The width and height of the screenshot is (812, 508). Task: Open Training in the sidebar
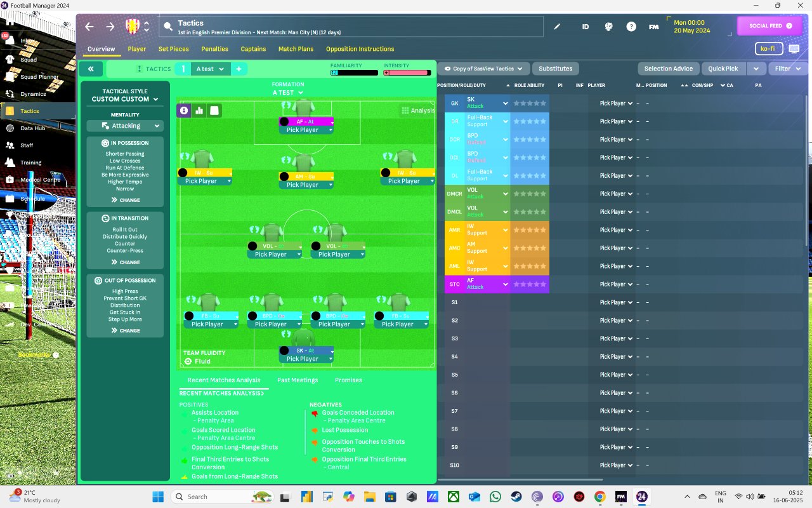pos(30,163)
